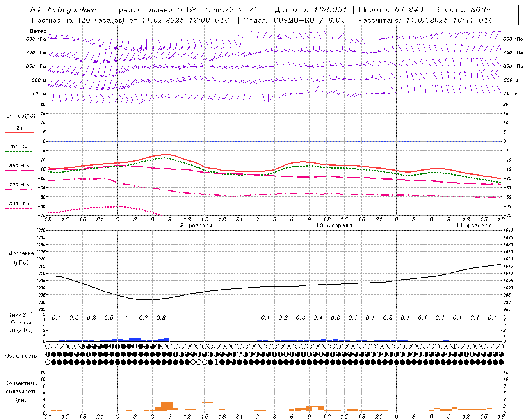Click the 'Прогноз на 120 часа(ов)' forecast header
Viewport: 525px width, 420px height.
point(79,20)
